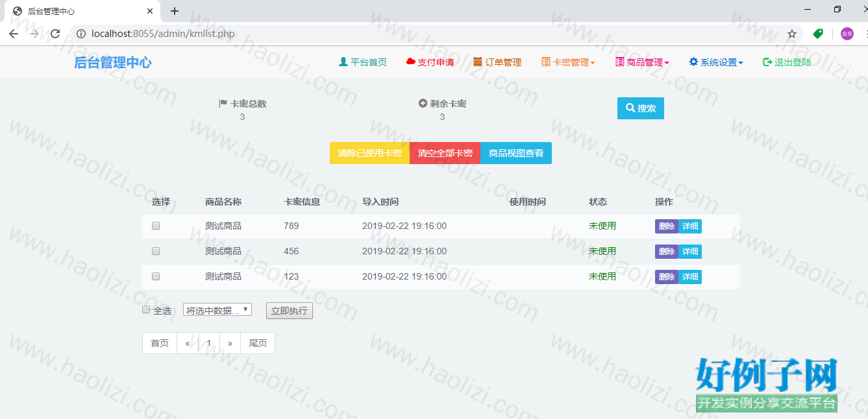The width and height of the screenshot is (868, 419).
Task: Click the 商品名称 column header
Action: tap(223, 202)
